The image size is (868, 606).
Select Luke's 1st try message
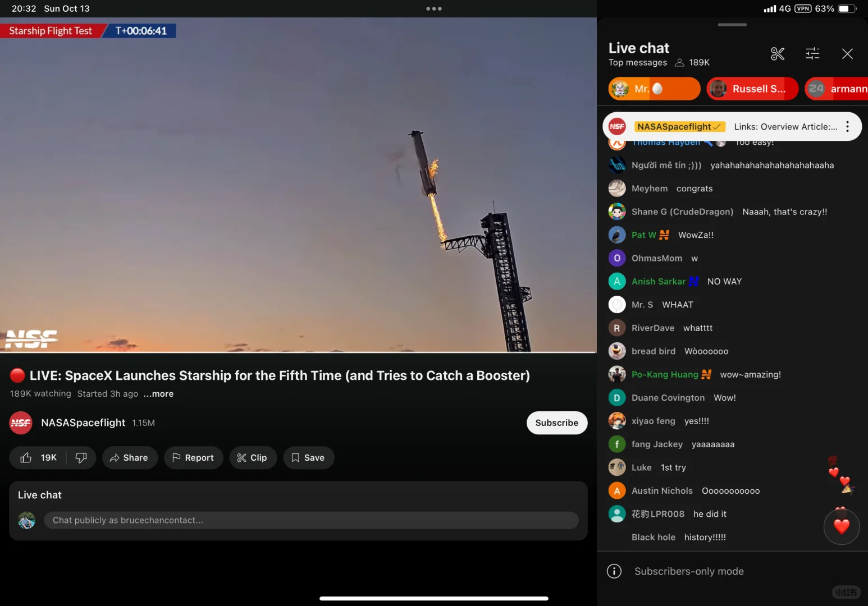pyautogui.click(x=732, y=467)
